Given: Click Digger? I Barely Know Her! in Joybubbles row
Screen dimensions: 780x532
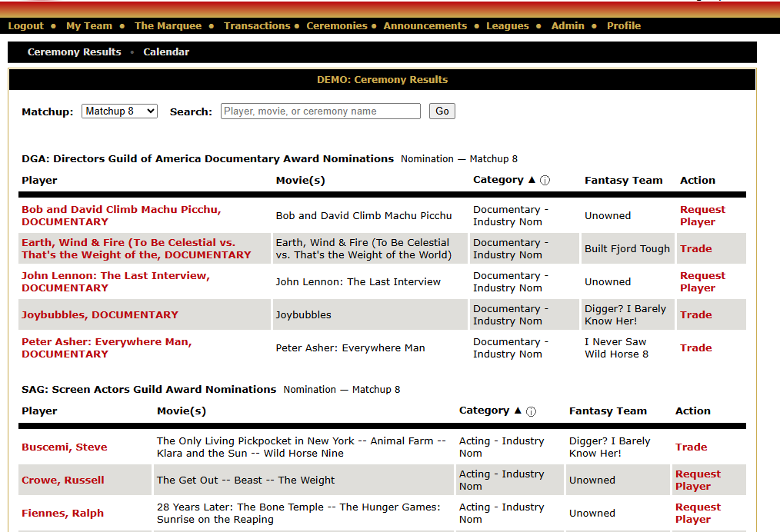Looking at the screenshot, I should (x=625, y=314).
